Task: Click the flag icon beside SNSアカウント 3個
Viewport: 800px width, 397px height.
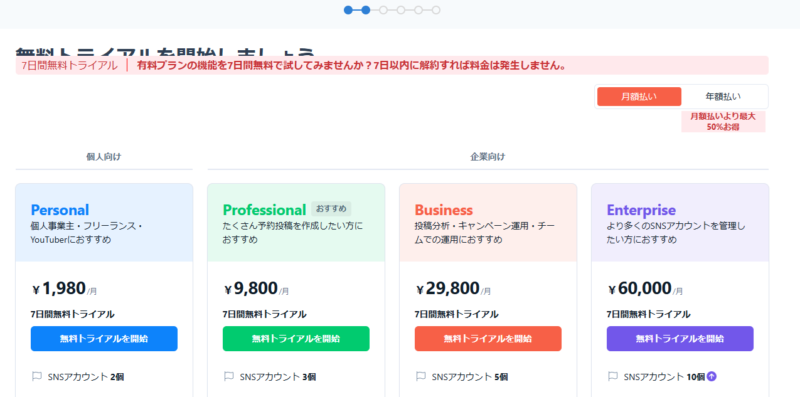Action: (x=229, y=377)
